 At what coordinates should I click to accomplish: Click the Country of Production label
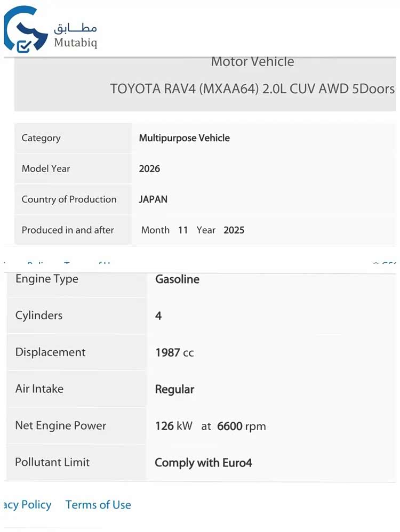coord(69,199)
